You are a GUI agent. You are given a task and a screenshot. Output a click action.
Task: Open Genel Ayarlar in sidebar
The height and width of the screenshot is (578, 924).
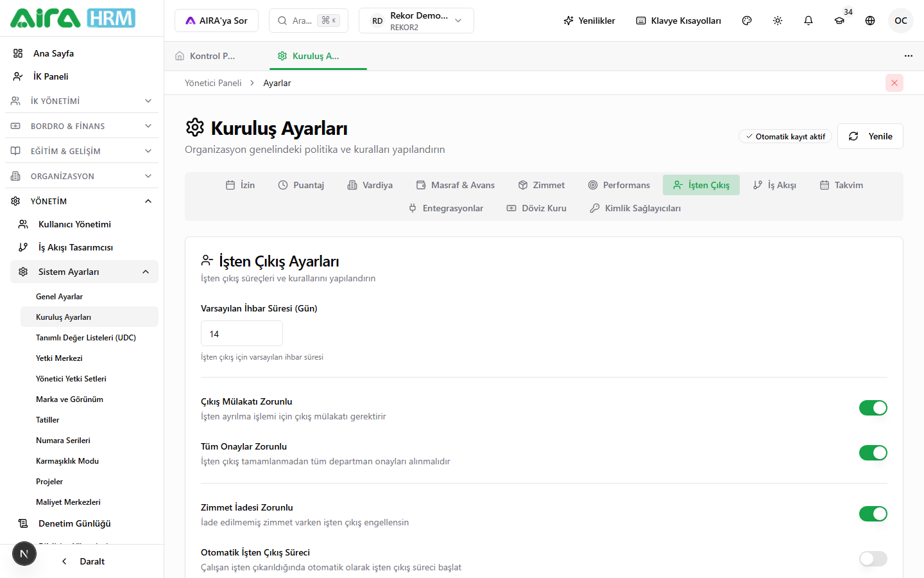pos(89,297)
